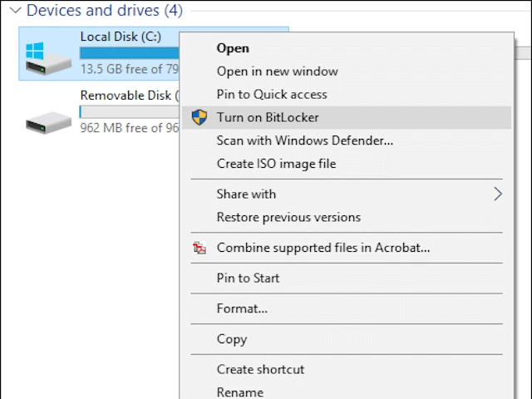Choose Create shortcut

(260, 369)
